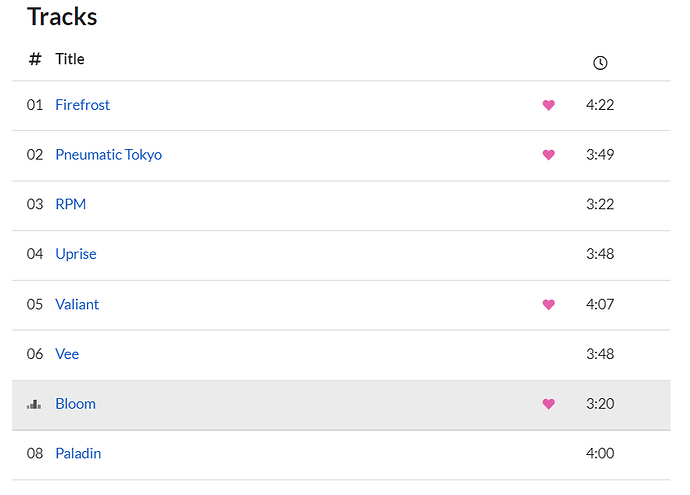Select the RPM track title
The image size is (690, 495).
70,204
